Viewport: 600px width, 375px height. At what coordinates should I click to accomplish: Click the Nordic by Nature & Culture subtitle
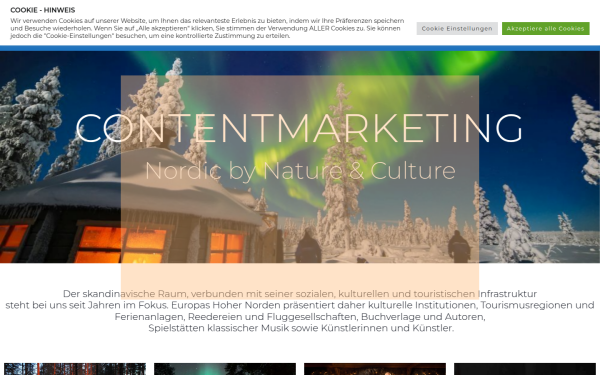[x=300, y=171]
